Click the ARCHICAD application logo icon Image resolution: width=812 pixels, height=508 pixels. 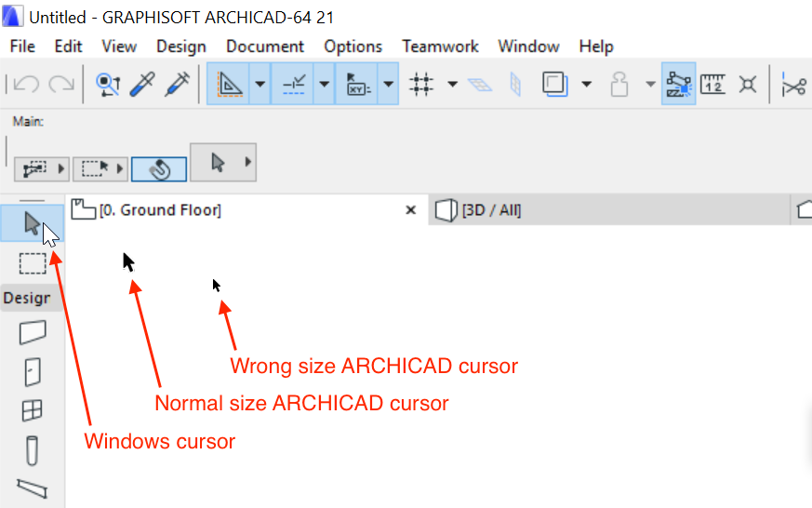point(12,16)
